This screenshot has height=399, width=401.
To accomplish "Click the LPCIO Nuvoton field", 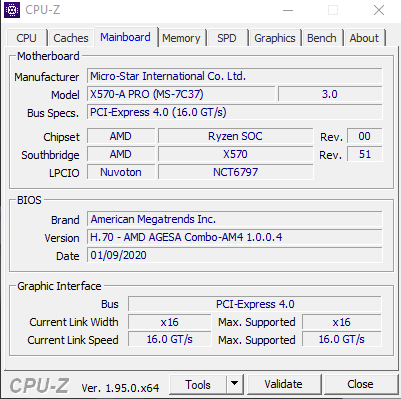I will 121,172.
